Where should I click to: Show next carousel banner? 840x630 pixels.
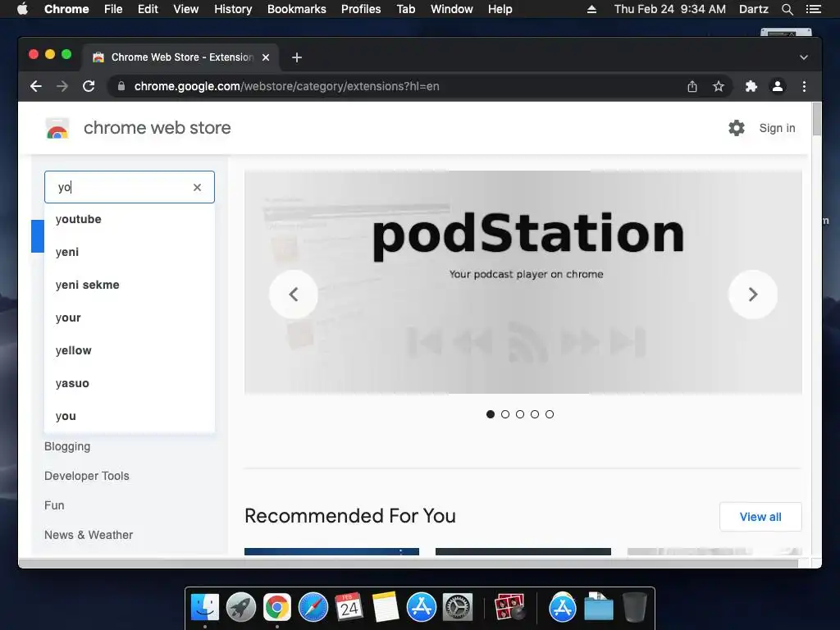tap(753, 294)
